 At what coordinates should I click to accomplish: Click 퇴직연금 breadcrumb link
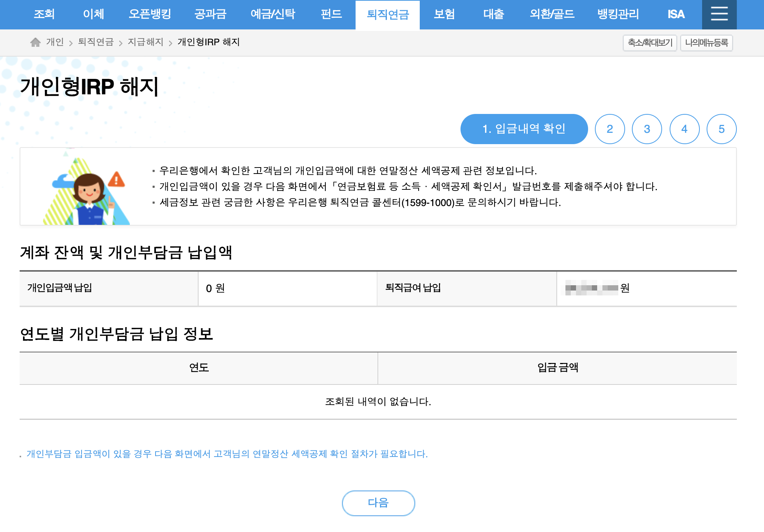click(x=95, y=42)
